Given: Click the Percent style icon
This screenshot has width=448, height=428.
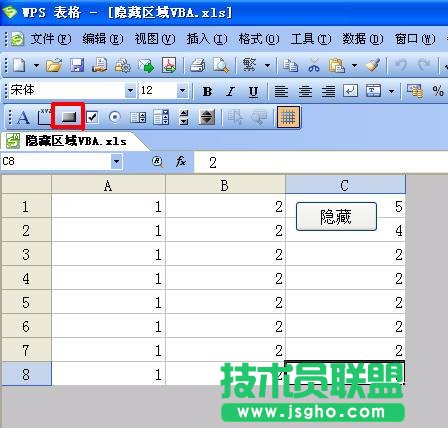Looking at the screenshot, I should tap(438, 91).
